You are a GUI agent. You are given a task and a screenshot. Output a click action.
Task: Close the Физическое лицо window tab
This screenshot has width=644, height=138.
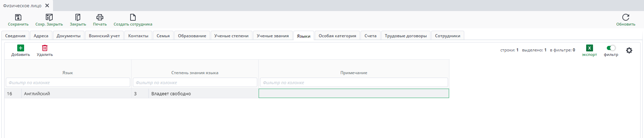tap(47, 6)
